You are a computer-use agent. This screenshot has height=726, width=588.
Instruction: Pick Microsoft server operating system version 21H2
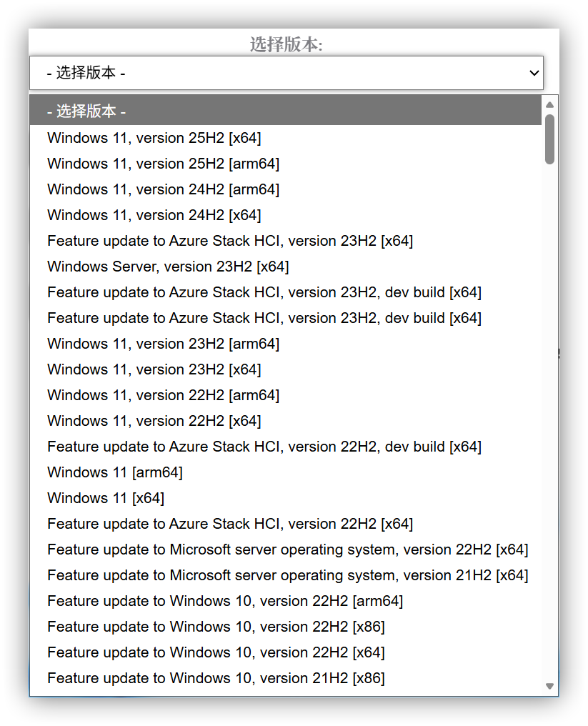(x=288, y=575)
